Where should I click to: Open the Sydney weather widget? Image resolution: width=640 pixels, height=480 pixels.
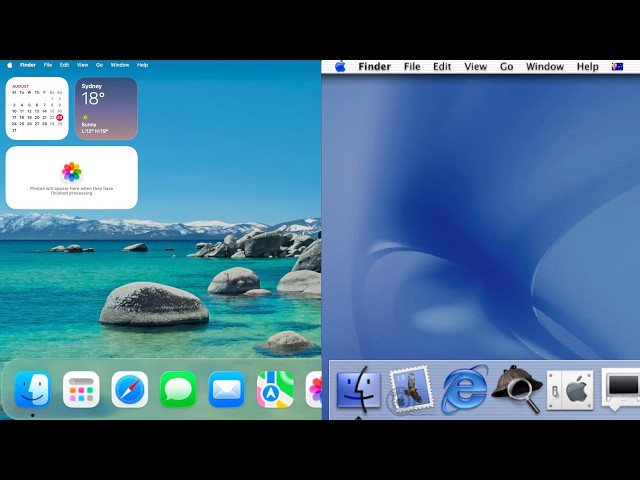106,109
